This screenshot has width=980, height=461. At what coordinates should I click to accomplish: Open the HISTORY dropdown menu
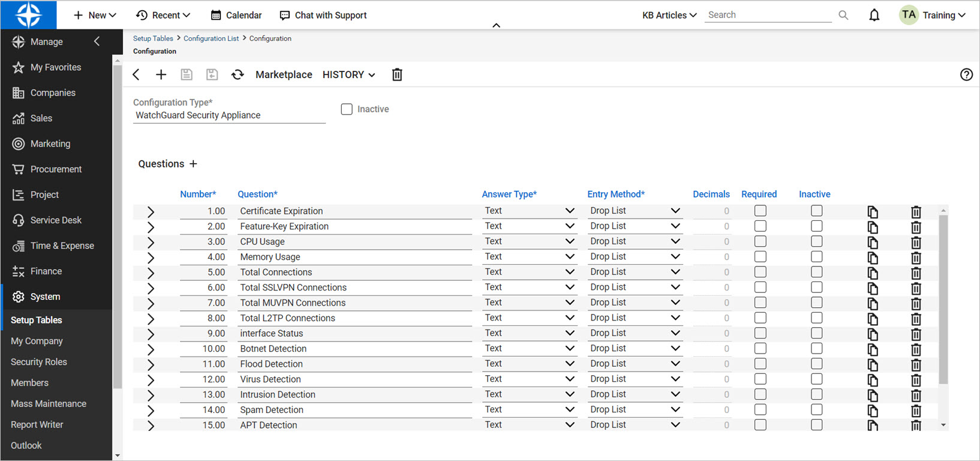tap(348, 74)
